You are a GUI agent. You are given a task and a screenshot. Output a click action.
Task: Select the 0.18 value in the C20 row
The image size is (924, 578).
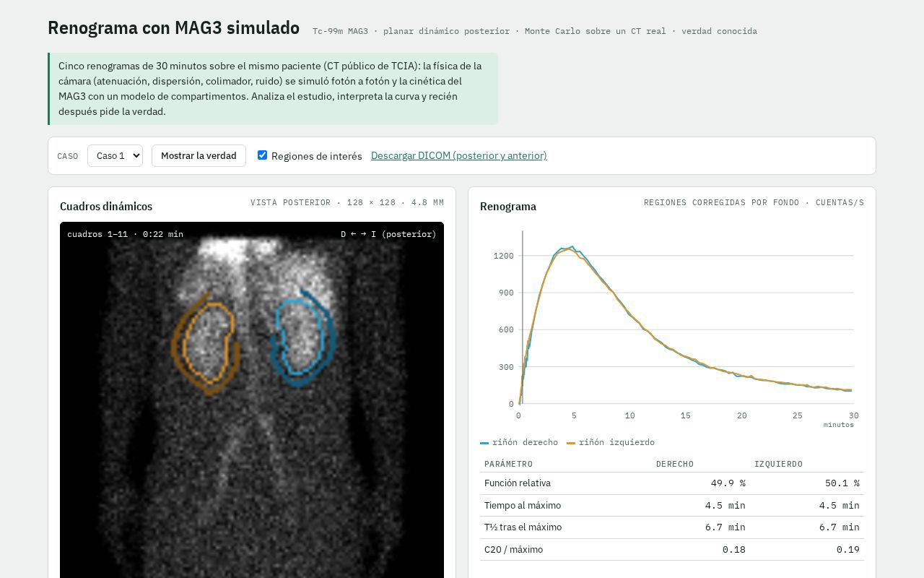pos(734,550)
